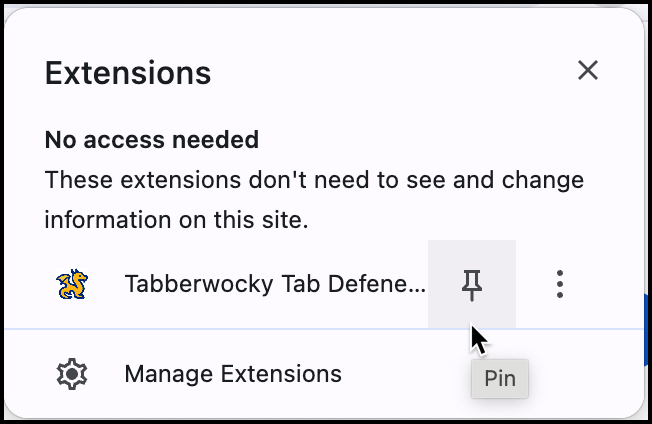The image size is (652, 424).
Task: Click the word "Manage" in bottom row
Action: [168, 375]
